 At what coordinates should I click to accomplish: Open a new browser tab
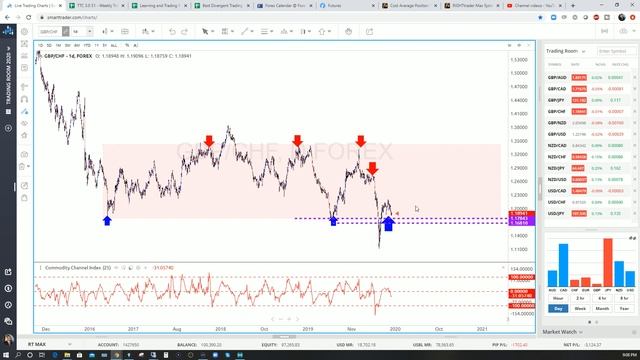(573, 6)
